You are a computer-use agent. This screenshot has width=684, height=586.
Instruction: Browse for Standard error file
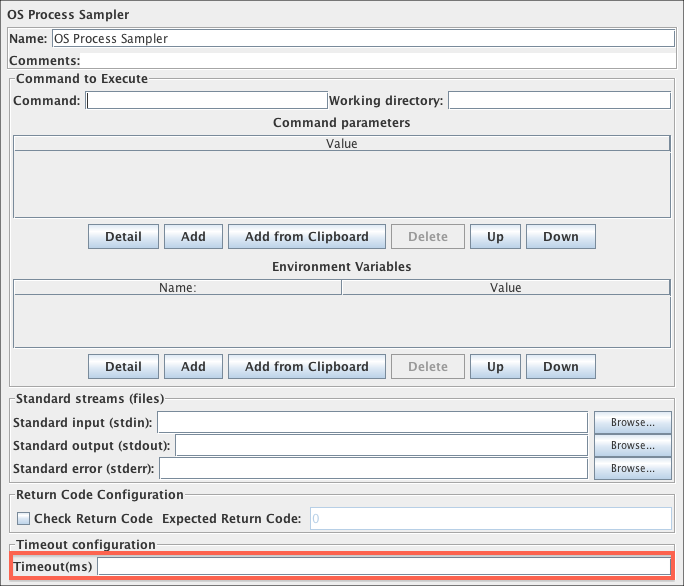(x=632, y=468)
